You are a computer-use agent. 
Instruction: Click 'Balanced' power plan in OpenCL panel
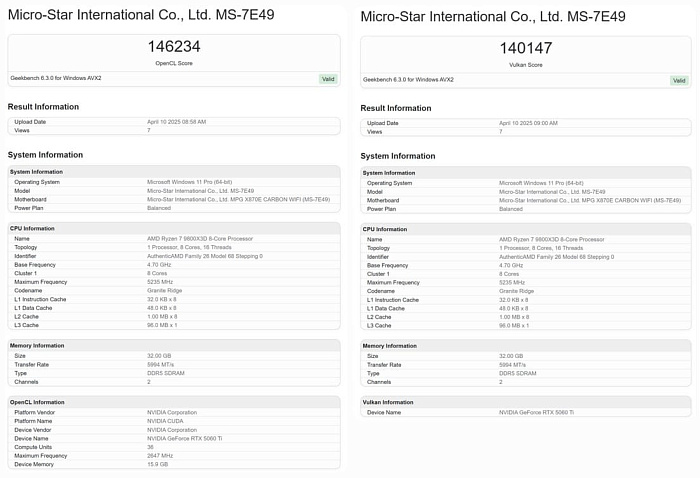[x=159, y=208]
